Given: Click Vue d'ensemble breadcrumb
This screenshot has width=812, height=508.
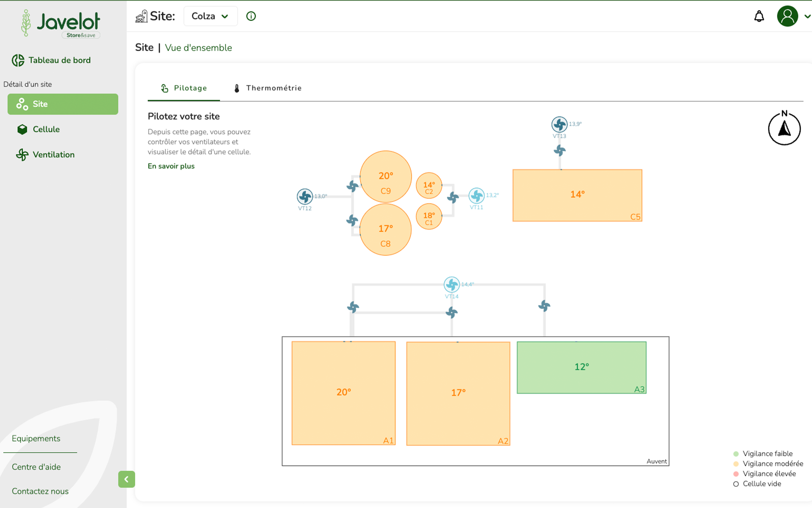Looking at the screenshot, I should [198, 48].
